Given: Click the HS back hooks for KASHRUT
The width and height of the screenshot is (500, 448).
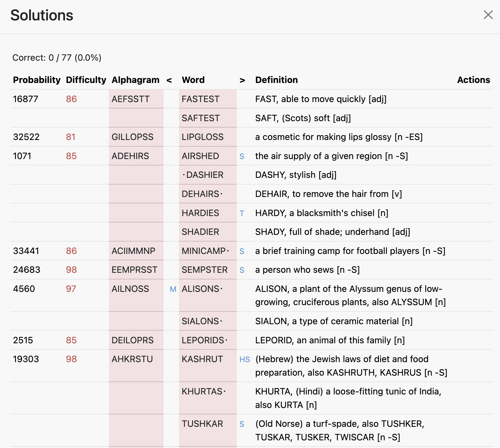Looking at the screenshot, I should (x=244, y=359).
